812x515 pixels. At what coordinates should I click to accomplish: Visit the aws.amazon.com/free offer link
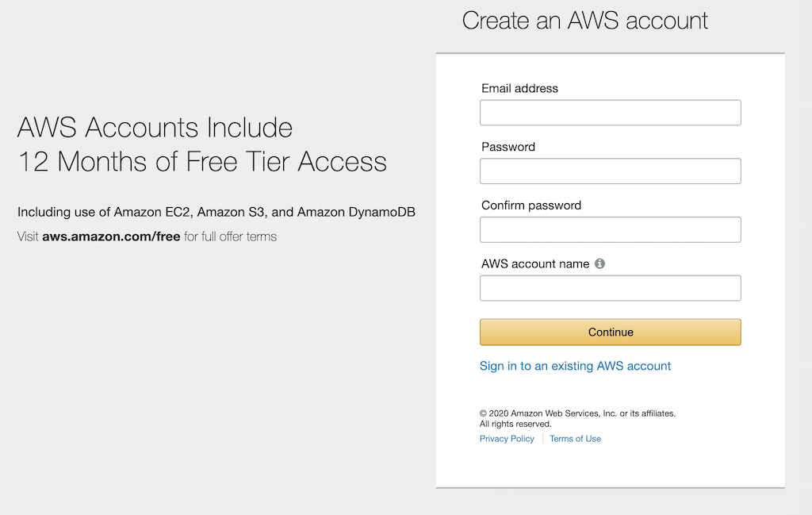(111, 236)
